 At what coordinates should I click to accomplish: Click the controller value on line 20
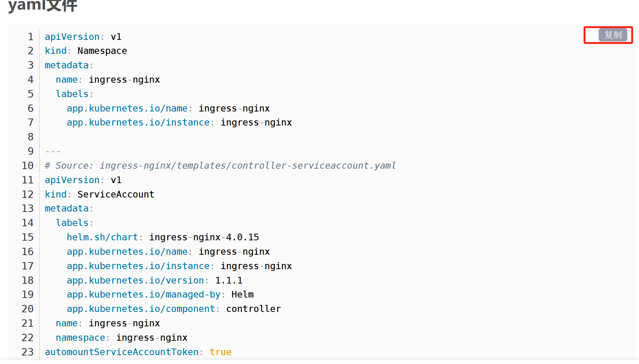[253, 309]
